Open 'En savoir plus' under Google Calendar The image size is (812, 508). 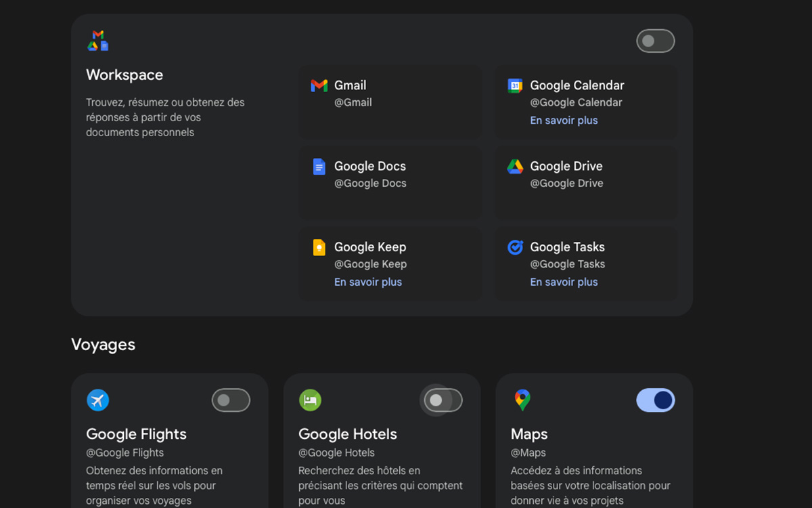point(564,121)
